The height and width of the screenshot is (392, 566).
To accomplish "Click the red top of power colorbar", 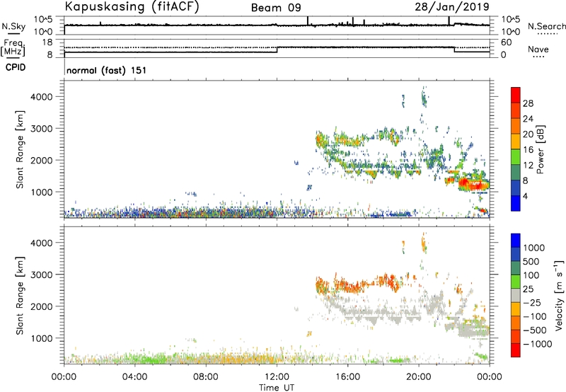I will tap(516, 96).
